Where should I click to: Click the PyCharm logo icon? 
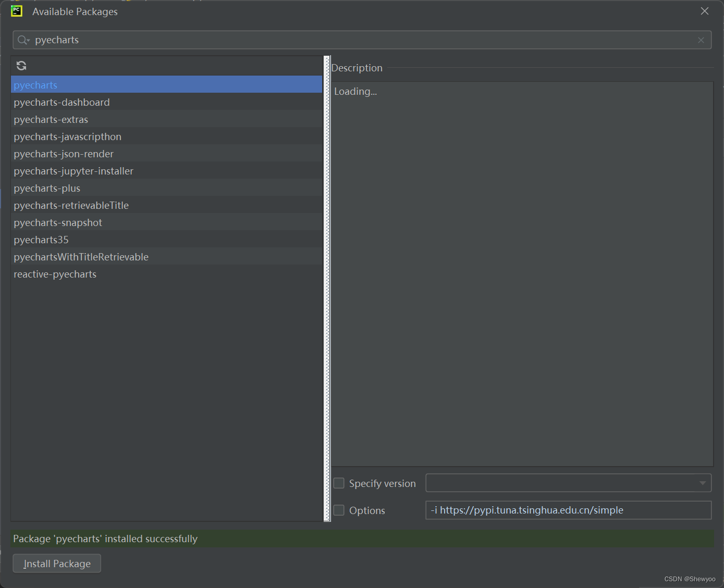click(17, 11)
